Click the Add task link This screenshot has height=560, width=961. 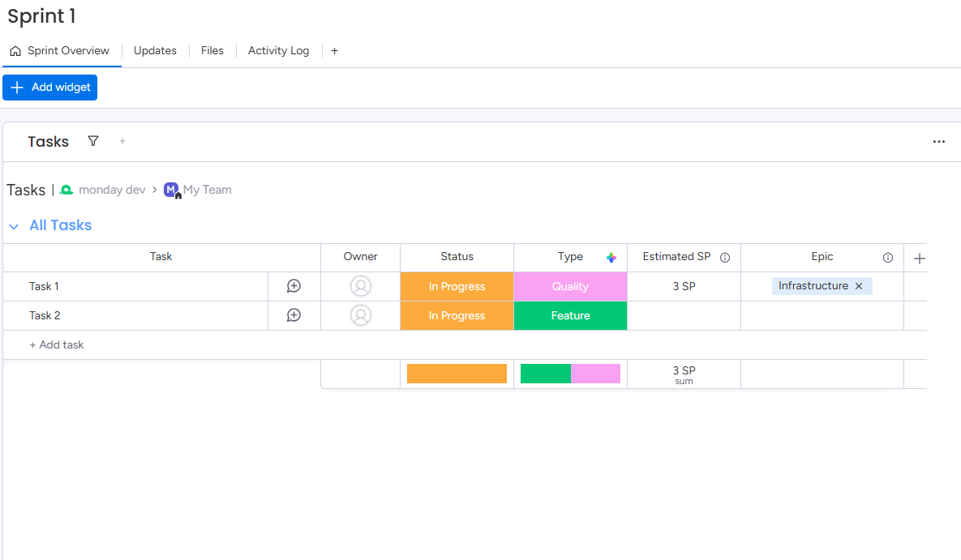[57, 344]
